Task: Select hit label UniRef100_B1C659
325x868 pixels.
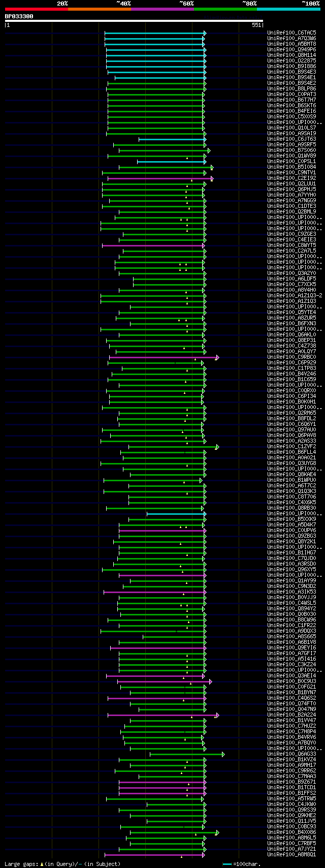Action: tap(291, 380)
